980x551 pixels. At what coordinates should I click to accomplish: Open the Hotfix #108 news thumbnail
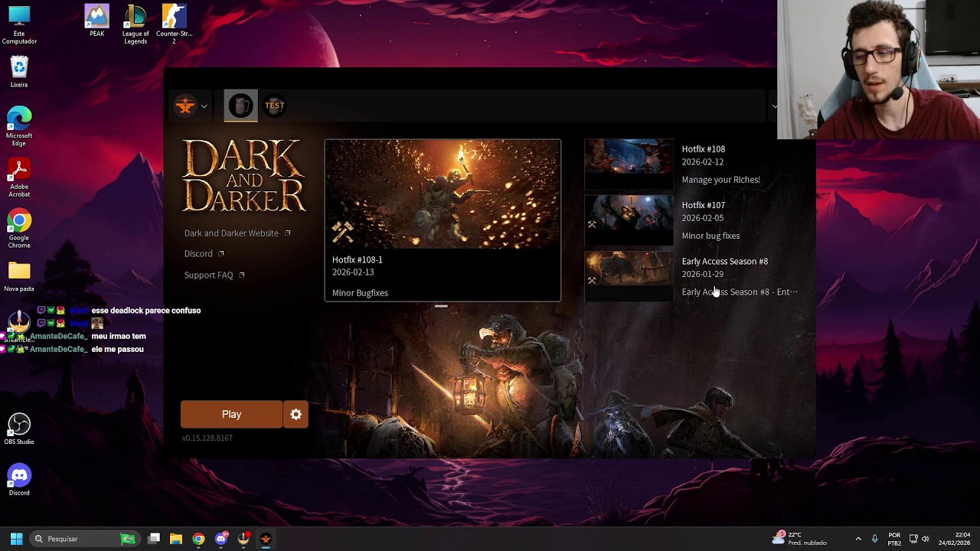(629, 164)
